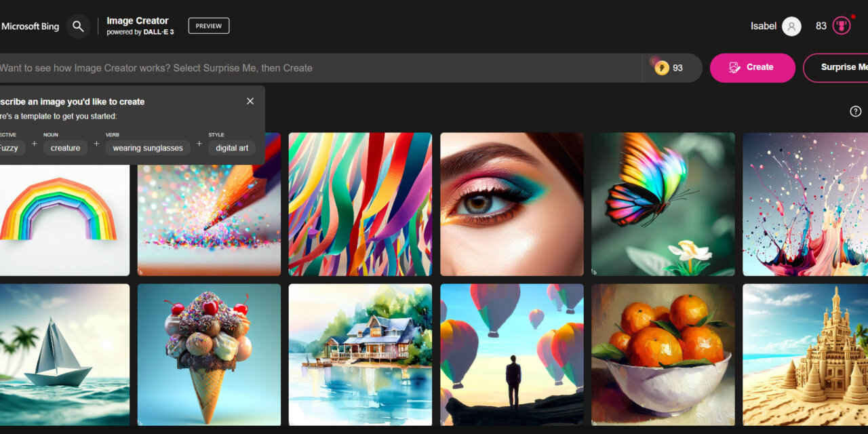The width and height of the screenshot is (868, 434).
Task: Click 'powered by DALL·E 3' text
Action: click(140, 32)
